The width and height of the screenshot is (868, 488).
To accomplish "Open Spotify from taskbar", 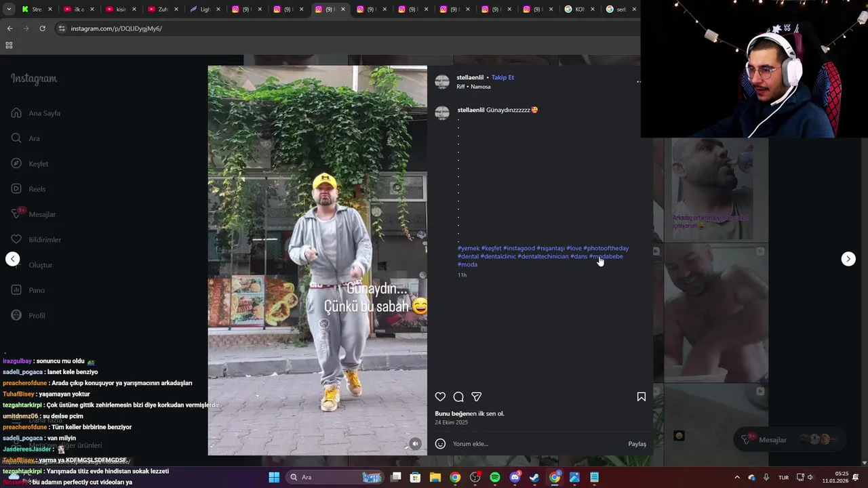I will tap(495, 477).
